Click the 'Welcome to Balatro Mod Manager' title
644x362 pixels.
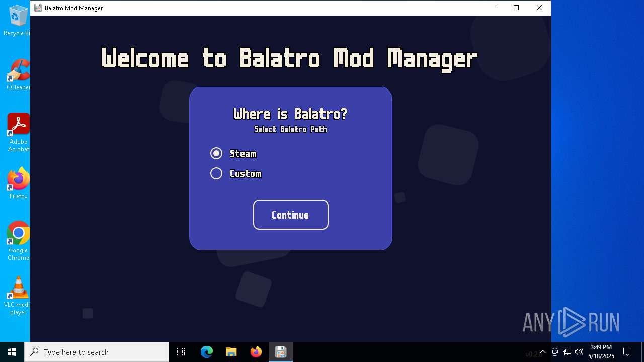coord(289,59)
